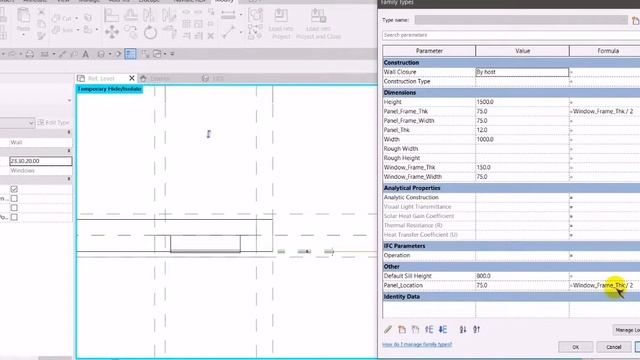
Task: Collapse the Other parameter group
Action: 511,267
